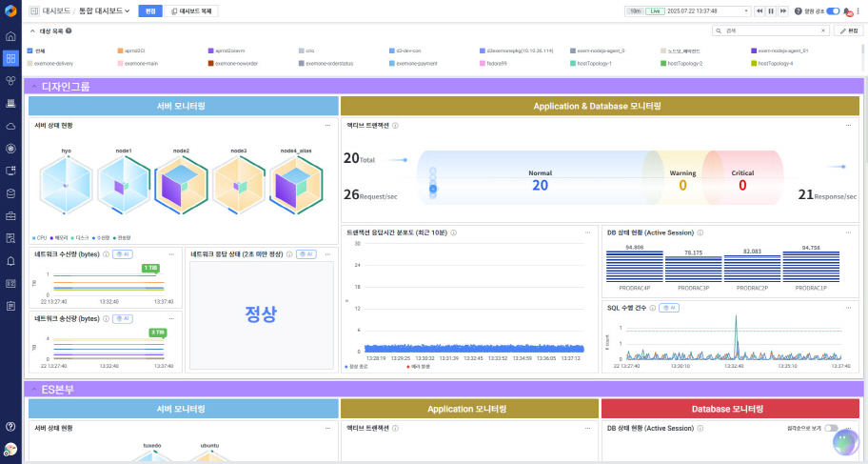Pause live updates with the pause button
The height and width of the screenshot is (464, 868).
click(771, 11)
